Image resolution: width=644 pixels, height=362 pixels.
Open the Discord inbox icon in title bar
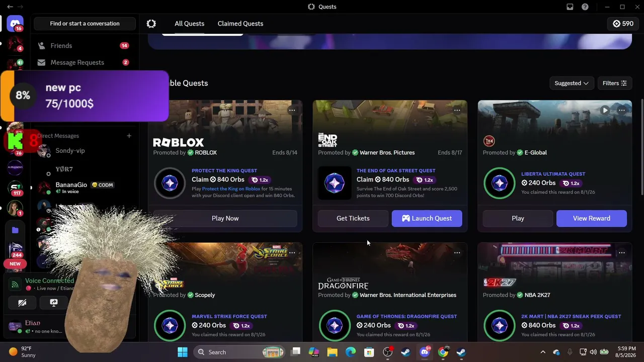point(570,7)
